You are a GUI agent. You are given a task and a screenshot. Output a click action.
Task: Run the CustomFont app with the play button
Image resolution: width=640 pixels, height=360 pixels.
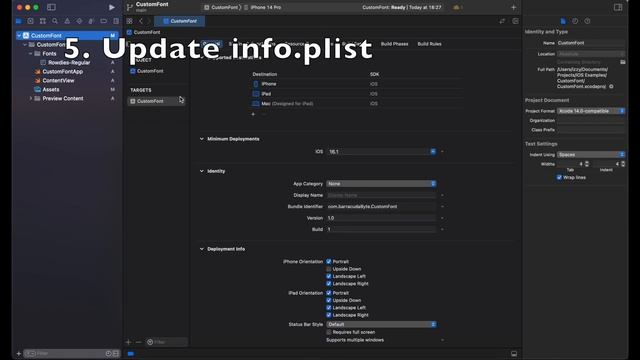pyautogui.click(x=111, y=7)
